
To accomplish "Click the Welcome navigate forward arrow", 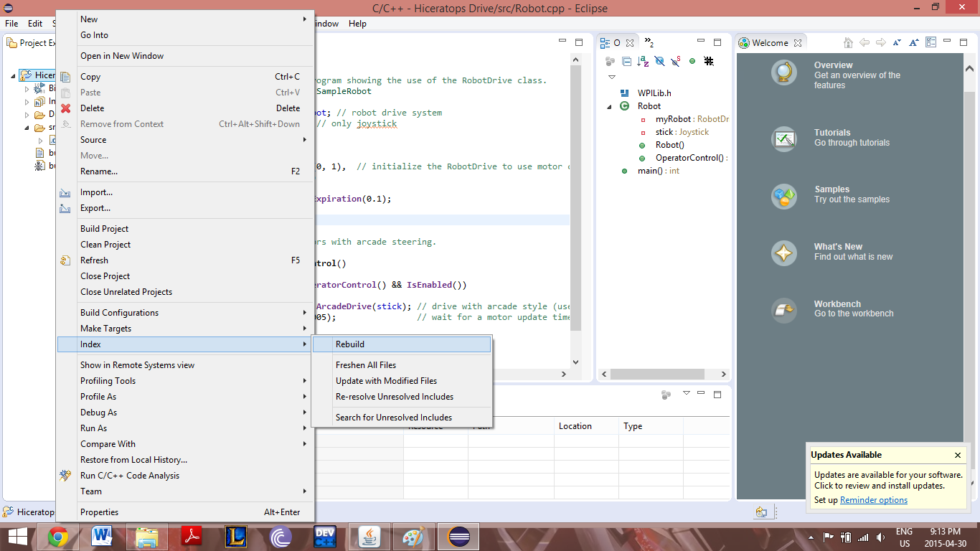I will coord(881,43).
